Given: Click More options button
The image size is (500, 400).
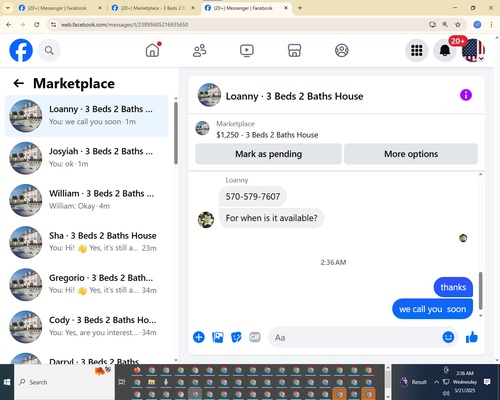Looking at the screenshot, I should click(411, 154).
